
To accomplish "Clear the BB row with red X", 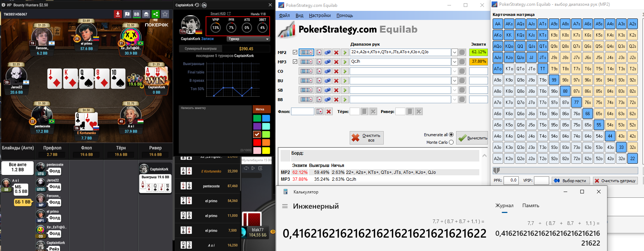I will coord(336,100).
